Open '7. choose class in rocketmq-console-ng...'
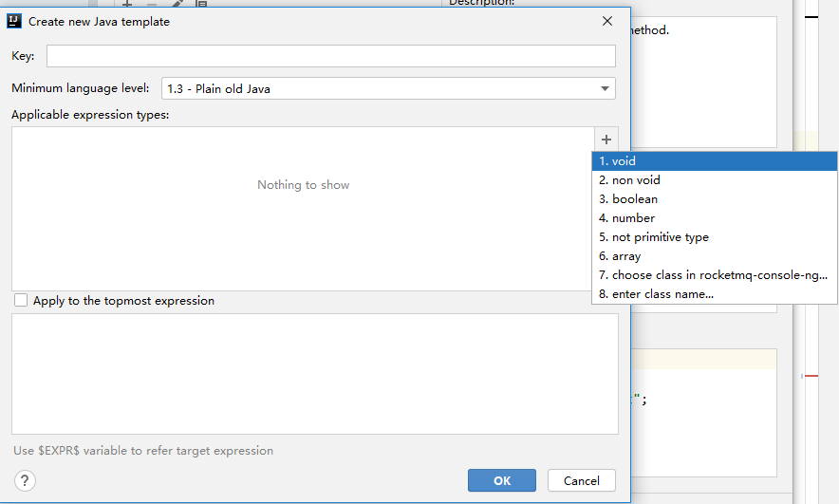 point(714,275)
